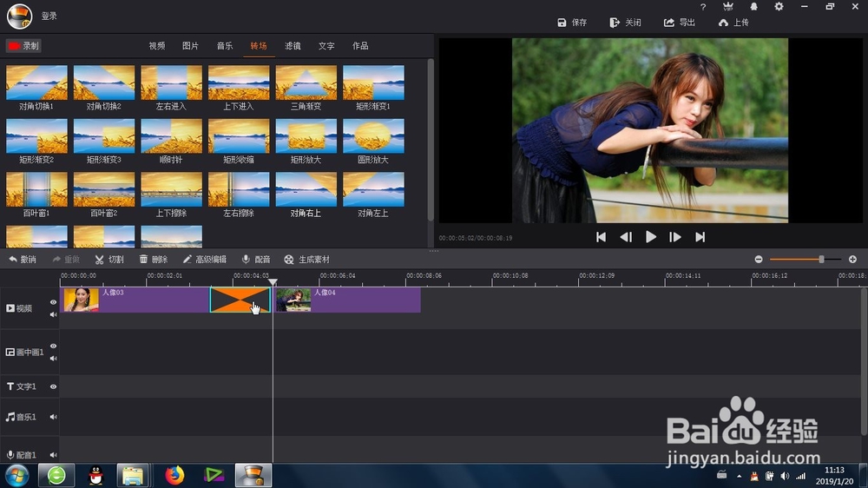Screen dimensions: 868x488
Task: Click the 撤销 undo button
Action: pyautogui.click(x=23, y=260)
